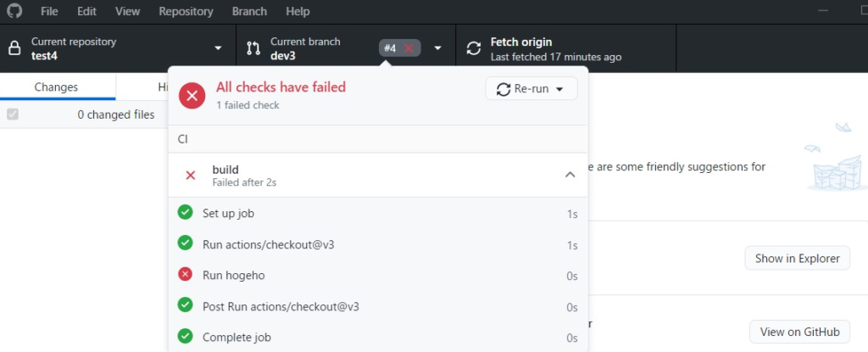The width and height of the screenshot is (868, 352).
Task: Click large red failed-checks circle icon
Action: (192, 96)
